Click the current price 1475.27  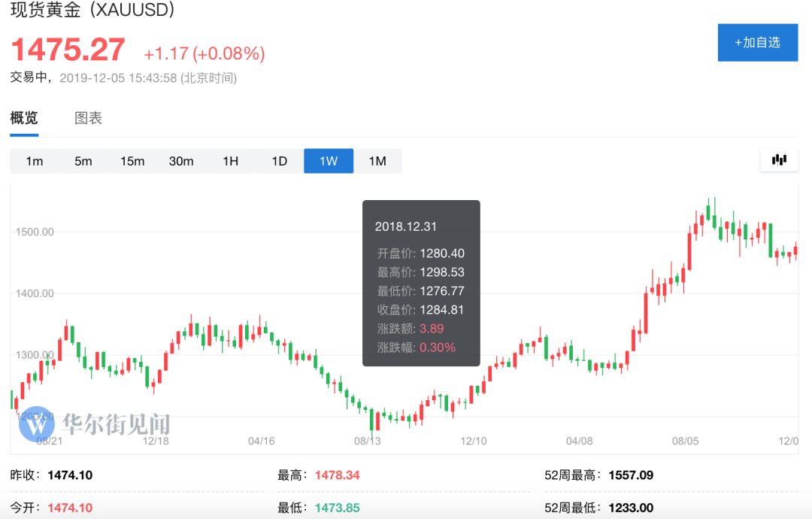68,50
